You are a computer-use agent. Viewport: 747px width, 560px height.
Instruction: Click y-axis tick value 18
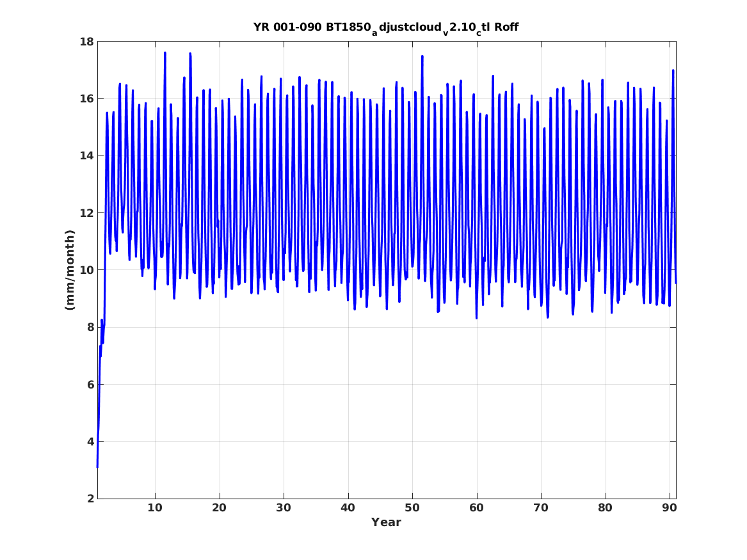(x=86, y=42)
